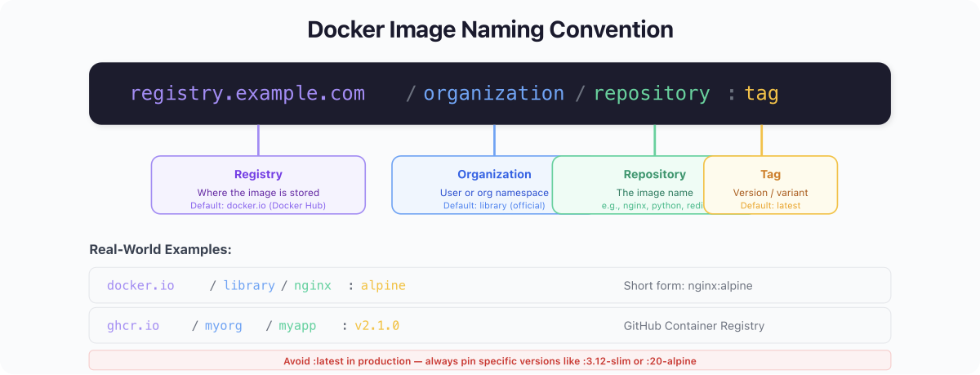Click the 'Docker Image Naming Convention' title
This screenshot has height=375, width=980.
coord(490,29)
